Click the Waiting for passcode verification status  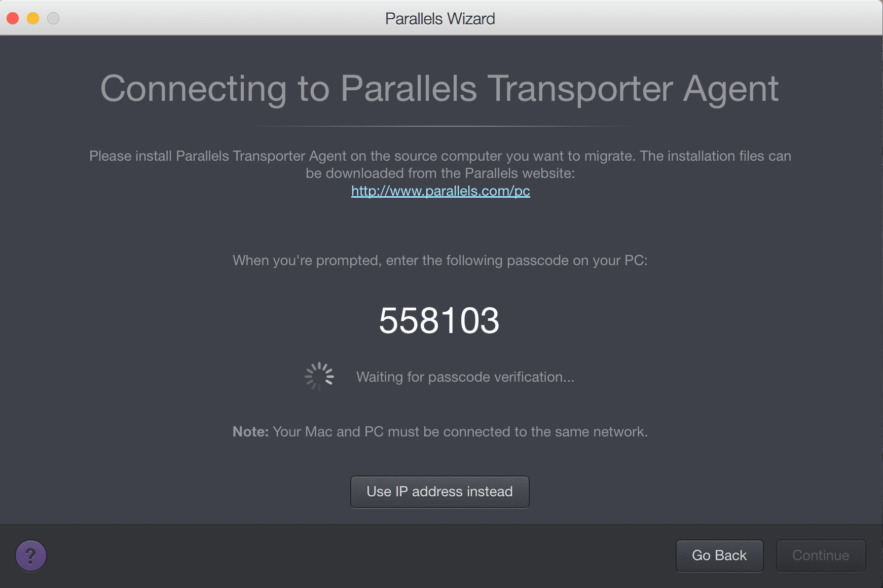tap(465, 377)
